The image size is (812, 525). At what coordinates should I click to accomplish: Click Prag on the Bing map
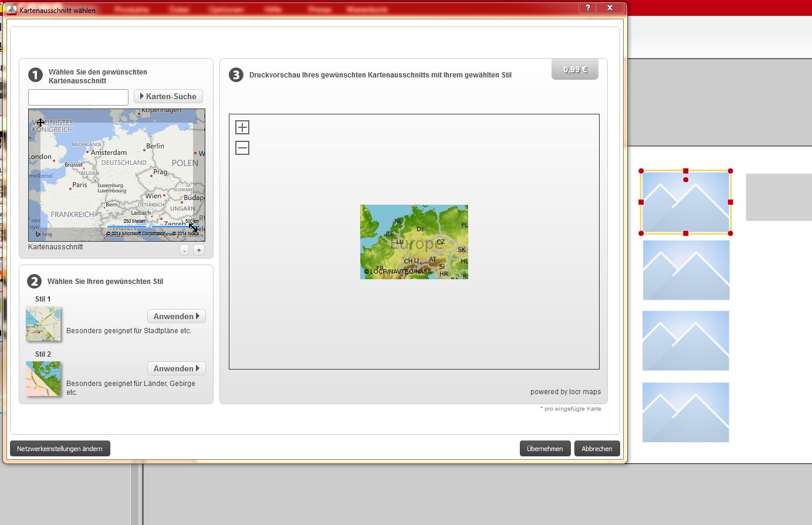tap(160, 172)
